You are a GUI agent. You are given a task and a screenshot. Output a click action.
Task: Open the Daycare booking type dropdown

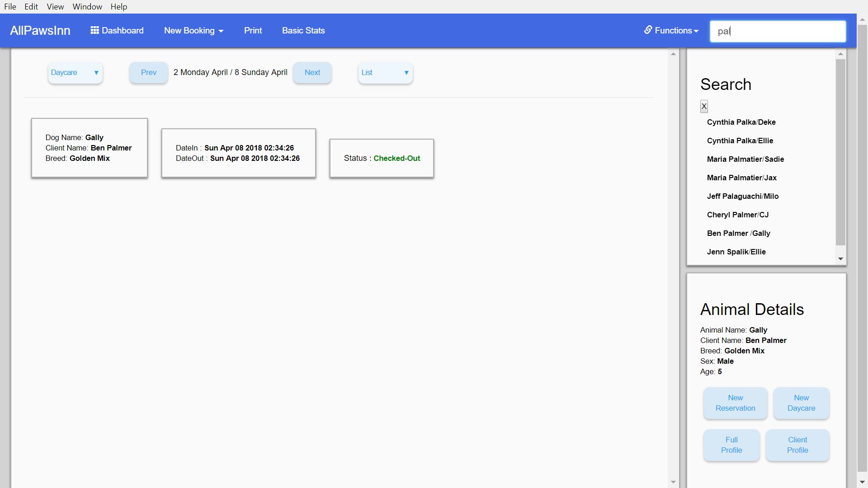[75, 73]
